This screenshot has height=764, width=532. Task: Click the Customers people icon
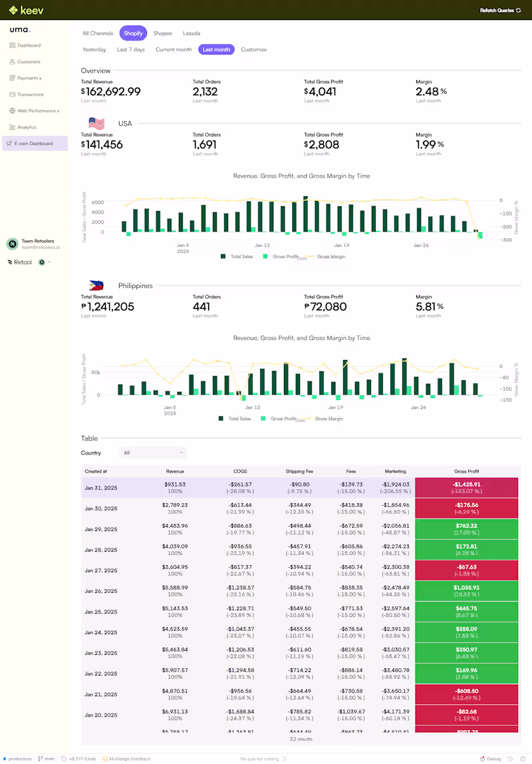[x=12, y=62]
